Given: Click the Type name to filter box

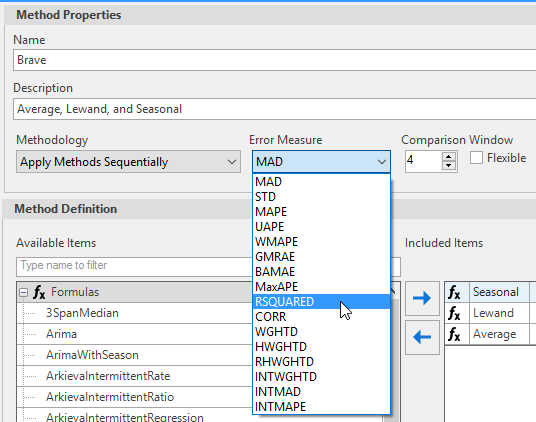Looking at the screenshot, I should (134, 267).
